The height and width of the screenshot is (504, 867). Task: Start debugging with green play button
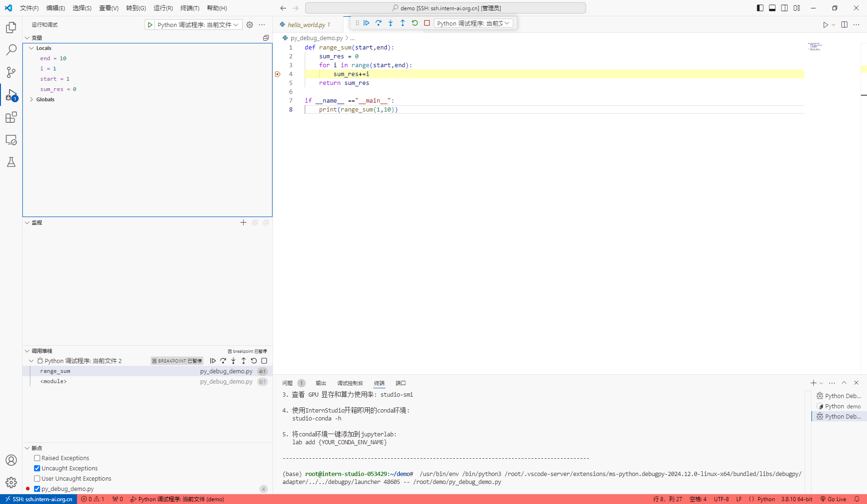[150, 25]
